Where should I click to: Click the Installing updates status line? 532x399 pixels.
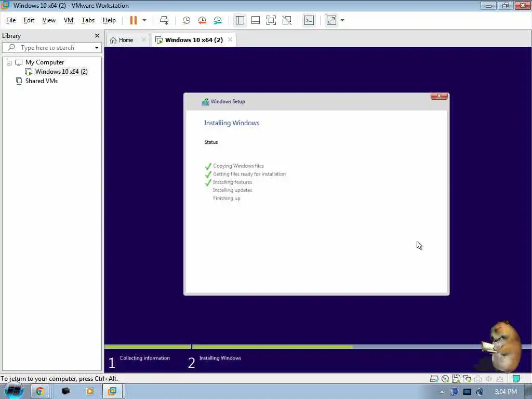point(232,190)
